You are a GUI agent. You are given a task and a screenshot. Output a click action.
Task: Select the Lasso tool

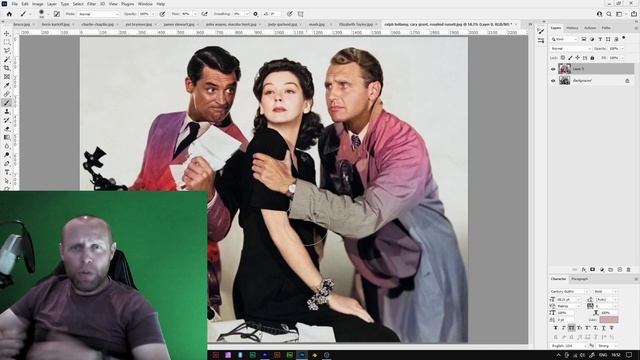7,51
